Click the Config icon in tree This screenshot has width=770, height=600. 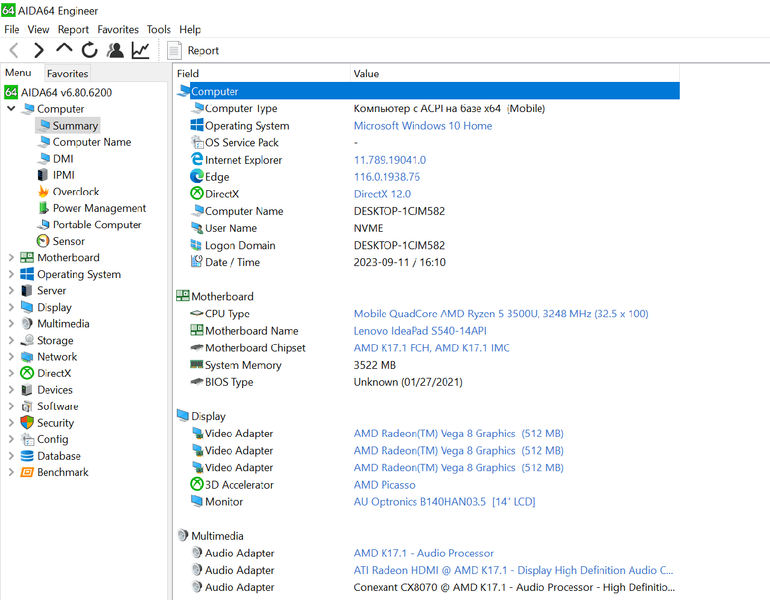click(27, 439)
